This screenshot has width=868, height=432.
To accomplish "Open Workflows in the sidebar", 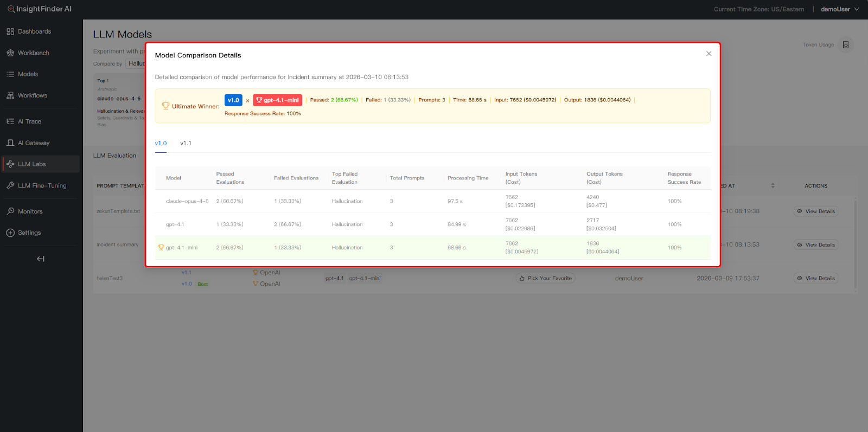I will pos(32,95).
